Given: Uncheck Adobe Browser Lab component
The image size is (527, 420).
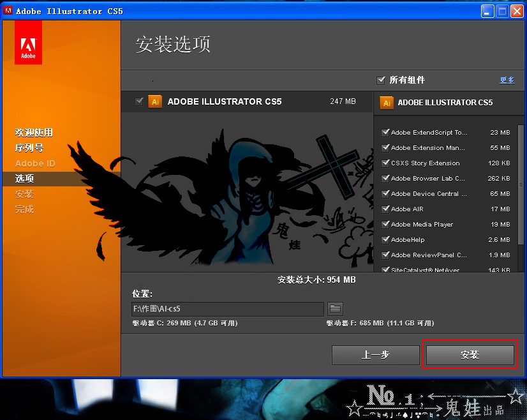Looking at the screenshot, I should coord(385,179).
